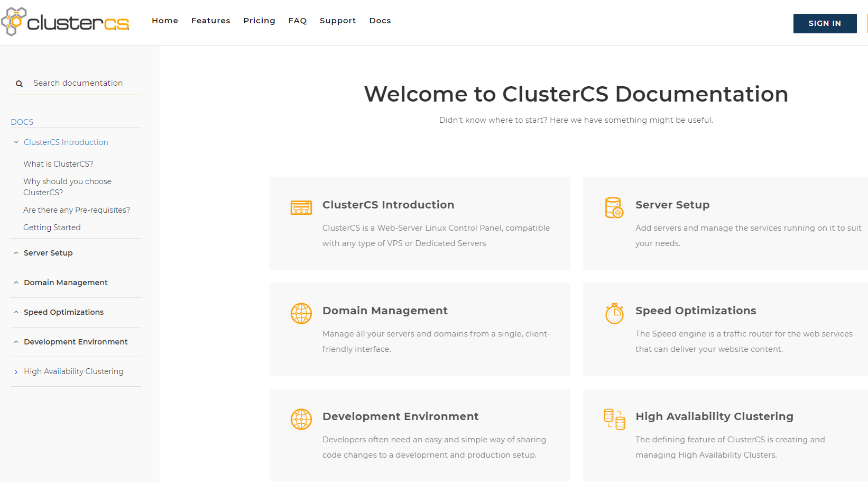Open the Domain Management card title
The height and width of the screenshot is (482, 868).
(385, 311)
